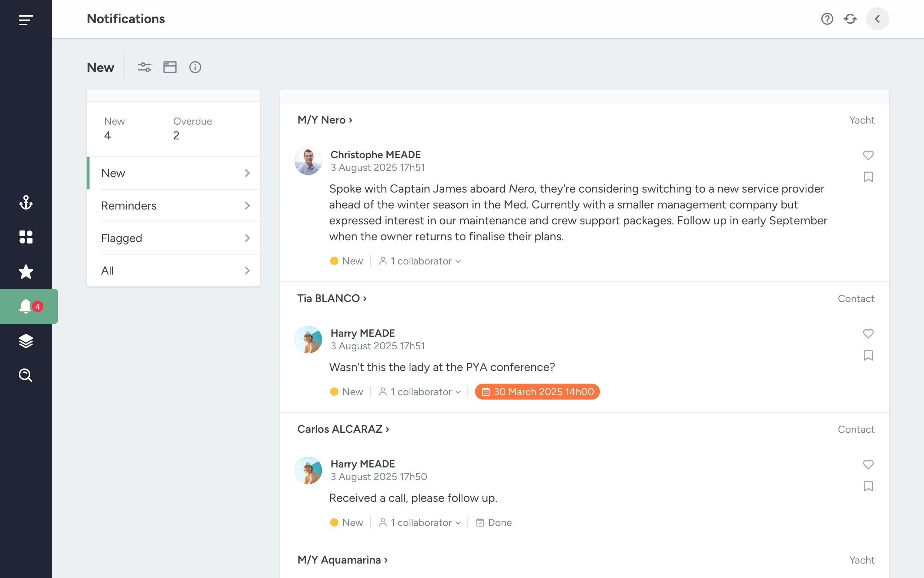924x578 pixels.
Task: Like the Tia BLANCO note with heart
Action: (868, 333)
